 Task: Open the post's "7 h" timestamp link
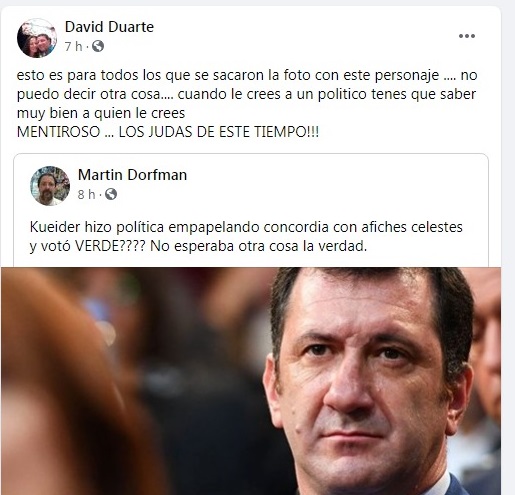[x=73, y=46]
